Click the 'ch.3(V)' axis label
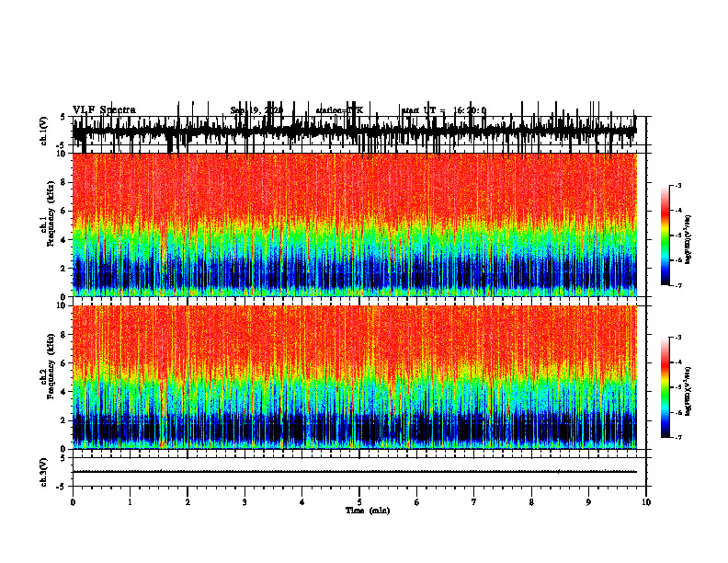The width and height of the screenshot is (728, 563). [44, 473]
